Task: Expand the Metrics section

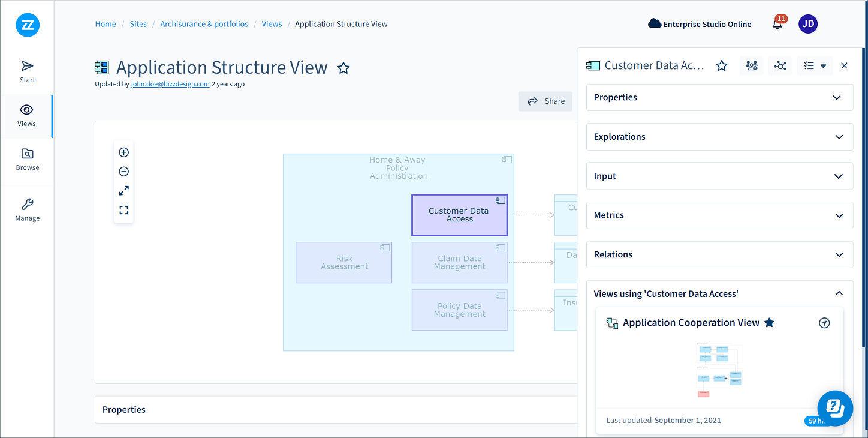Action: [719, 215]
